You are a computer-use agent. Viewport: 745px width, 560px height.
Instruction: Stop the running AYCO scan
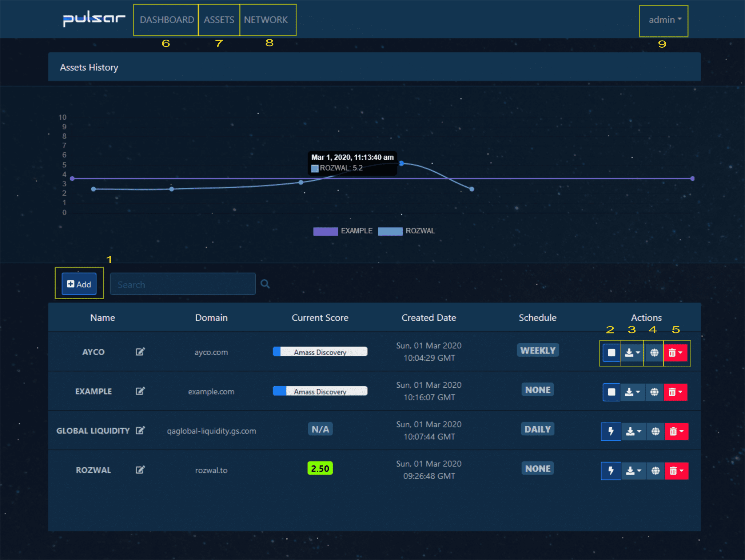[611, 353]
